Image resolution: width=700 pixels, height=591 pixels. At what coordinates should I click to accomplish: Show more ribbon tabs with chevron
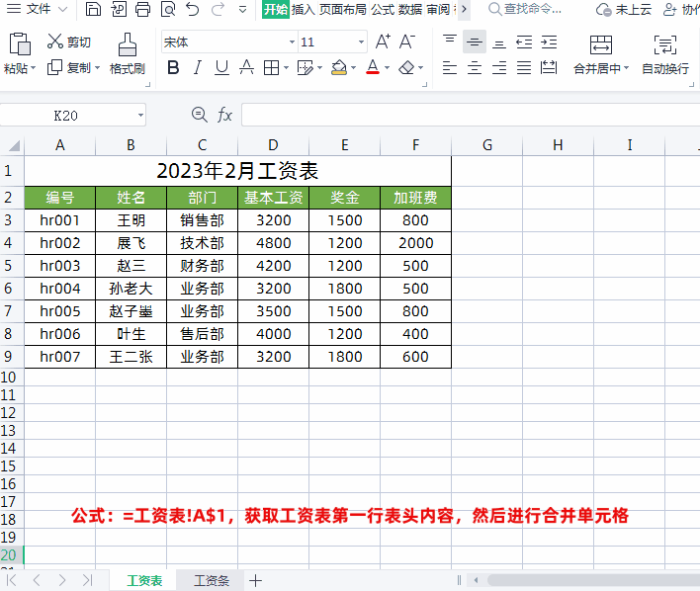click(x=465, y=9)
